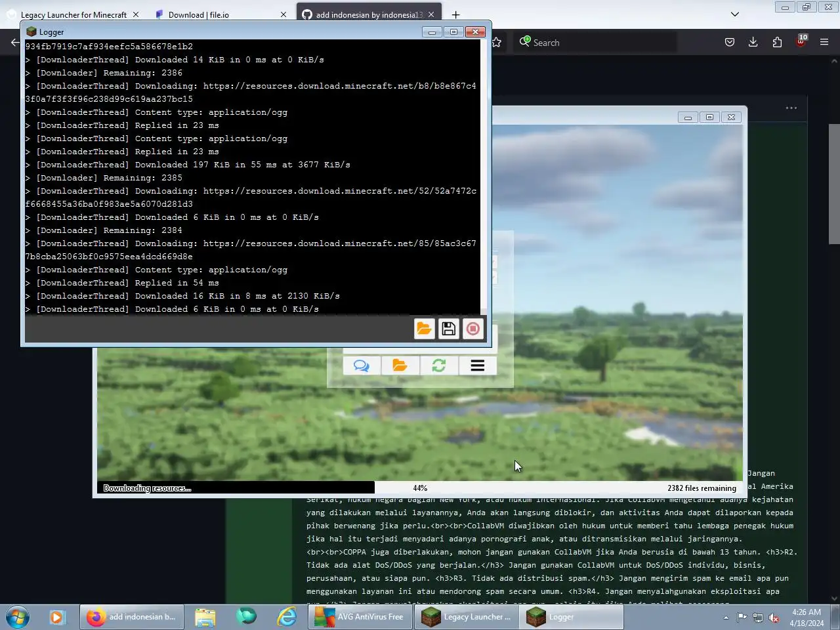
Task: Restore down the Firefox browser window
Action: click(806, 7)
